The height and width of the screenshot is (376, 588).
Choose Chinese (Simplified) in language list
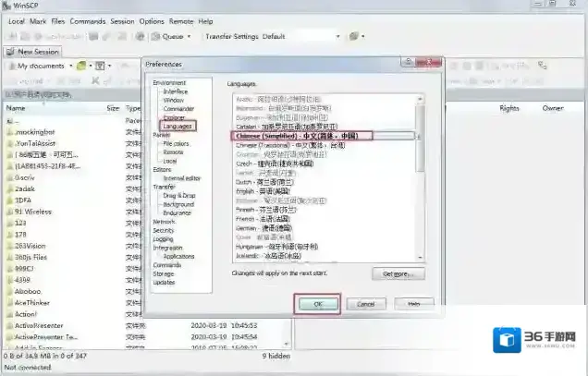tap(301, 136)
